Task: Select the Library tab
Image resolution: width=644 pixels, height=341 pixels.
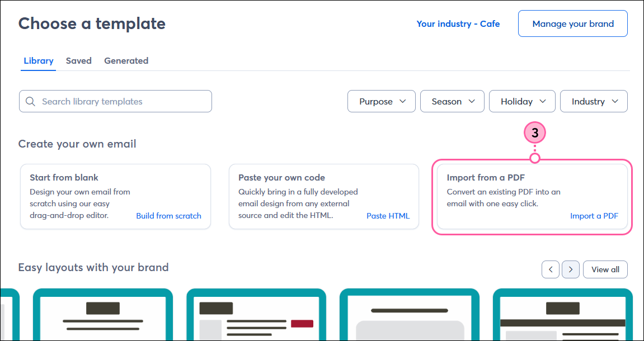Action: tap(38, 60)
